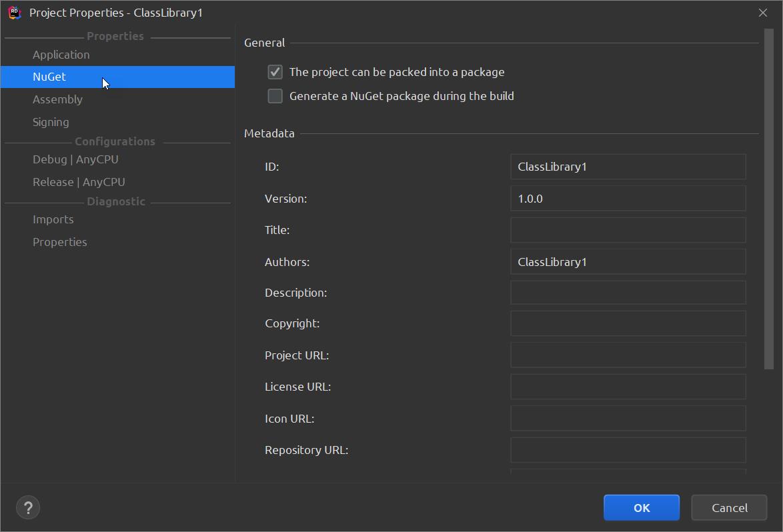Open Release | AnyCPU configuration
Viewport: 783px width, 532px height.
point(79,182)
